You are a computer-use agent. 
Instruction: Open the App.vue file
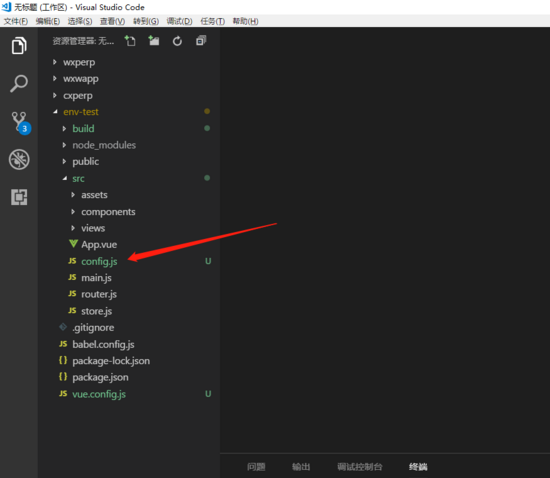pyautogui.click(x=99, y=244)
